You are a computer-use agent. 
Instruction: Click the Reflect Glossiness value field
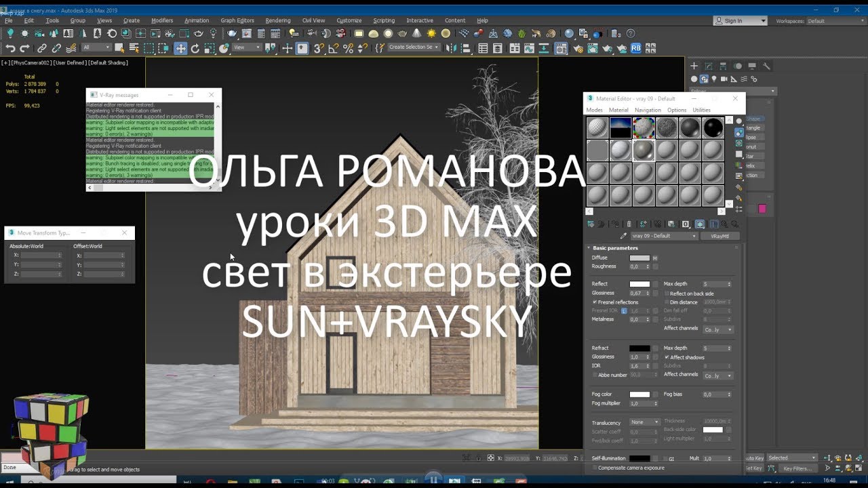tap(639, 293)
